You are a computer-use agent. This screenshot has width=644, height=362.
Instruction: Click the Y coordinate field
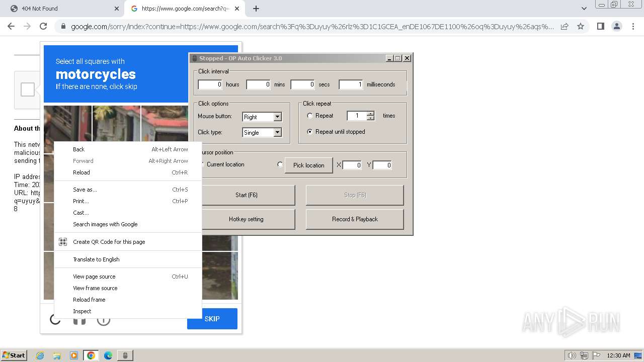pos(382,165)
